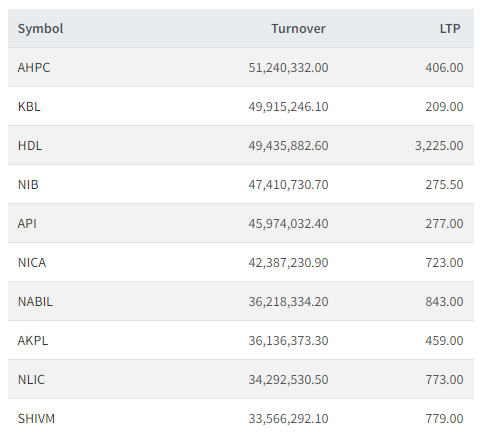The image size is (480, 432).
Task: Select the NABIL symbol
Action: pos(35,302)
